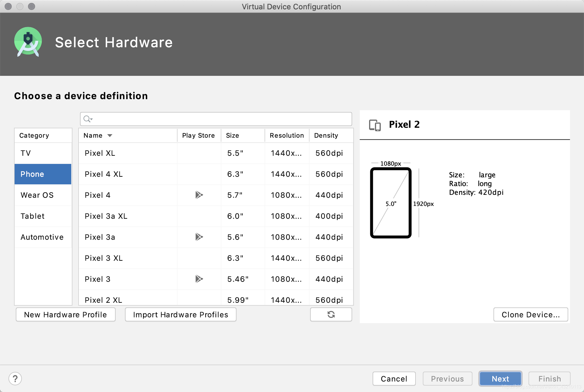
Task: Click Import Hardware Profiles button
Action: pos(181,314)
